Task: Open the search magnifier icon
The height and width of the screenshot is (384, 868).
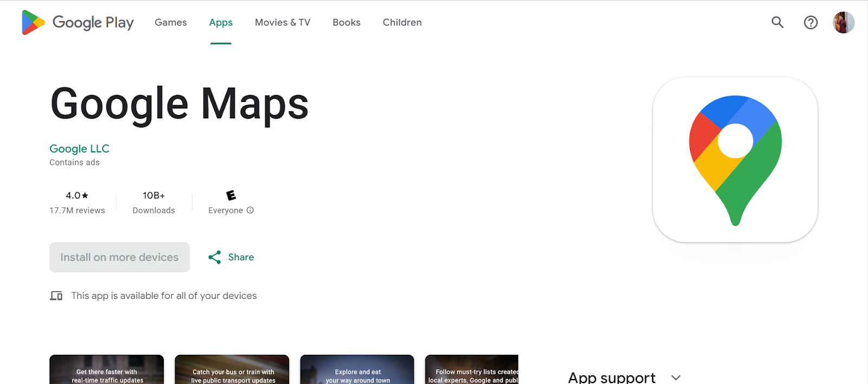Action: tap(777, 22)
